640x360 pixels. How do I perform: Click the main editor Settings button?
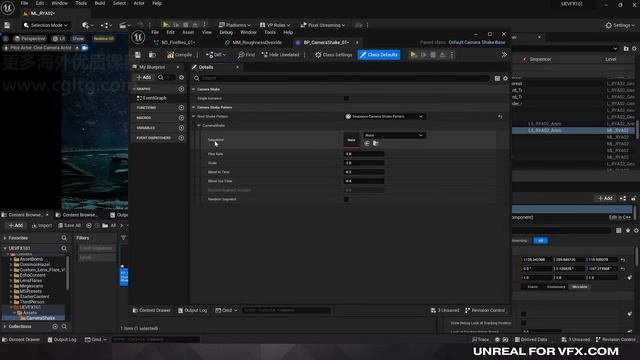pyautogui.click(x=620, y=25)
